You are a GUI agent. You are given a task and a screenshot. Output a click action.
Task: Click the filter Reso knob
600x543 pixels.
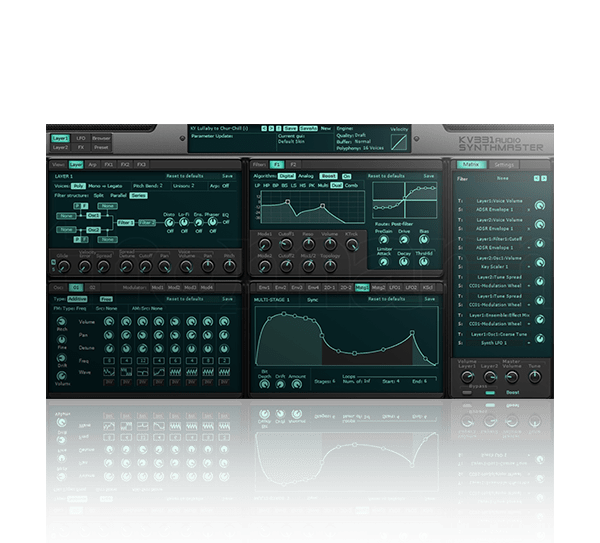coord(308,244)
